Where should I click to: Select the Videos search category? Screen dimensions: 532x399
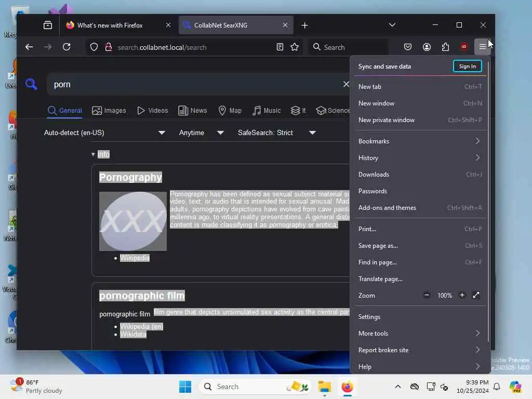coord(152,111)
